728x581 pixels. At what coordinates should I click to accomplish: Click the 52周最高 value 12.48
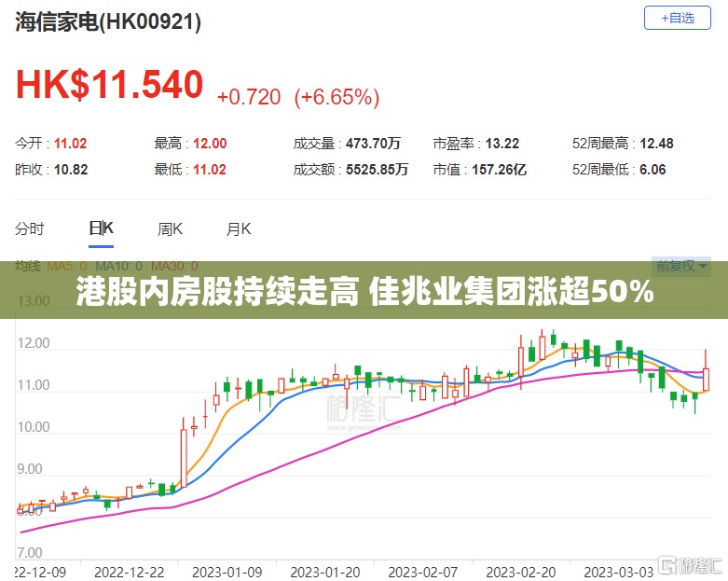656,143
